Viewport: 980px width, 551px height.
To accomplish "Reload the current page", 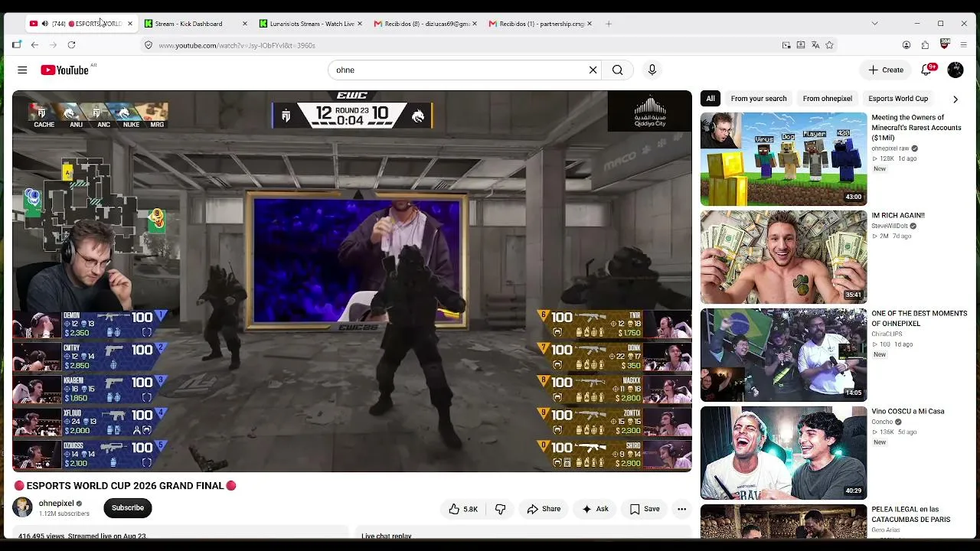I will [x=71, y=45].
